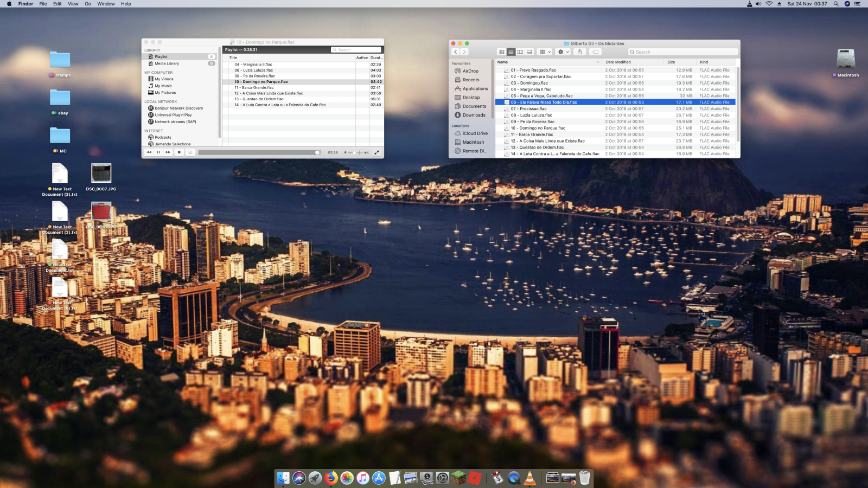This screenshot has height=488, width=868.
Task: Click the Finder search field
Action: (682, 52)
